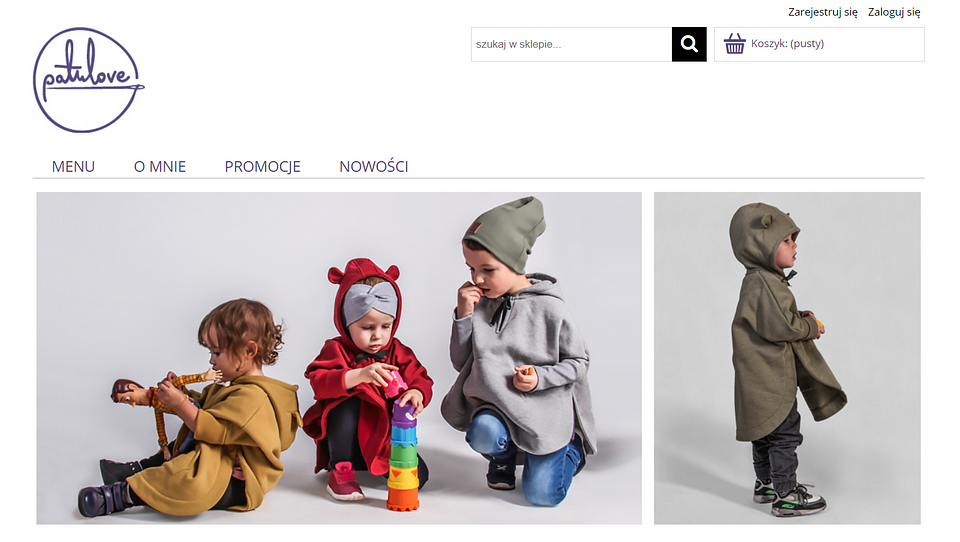Open the large banner with three children
The image size is (960, 542).
pyautogui.click(x=339, y=358)
